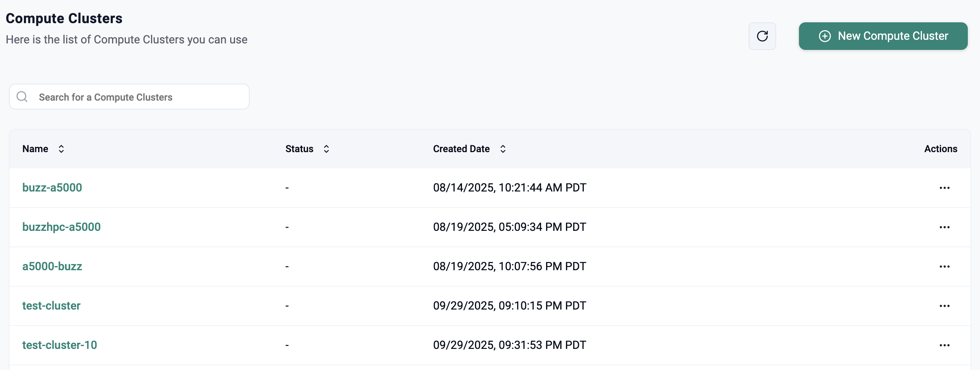The image size is (980, 370).
Task: Sort by Name using its sort arrows
Action: click(x=61, y=149)
